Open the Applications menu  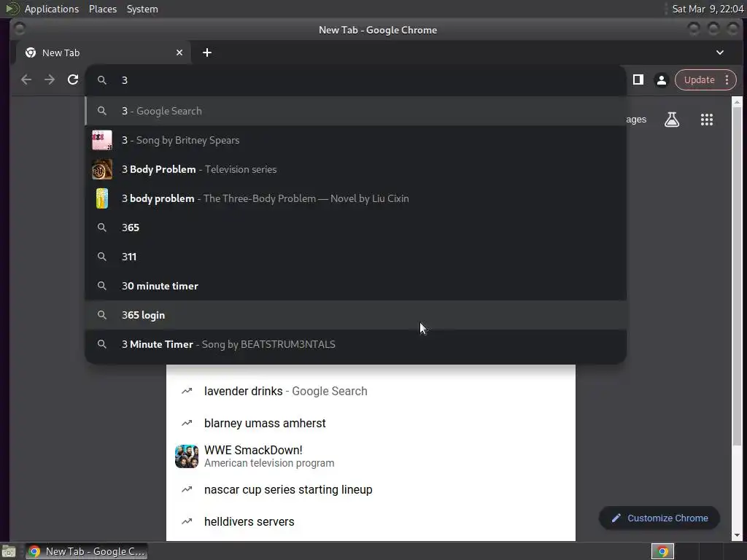[x=52, y=9]
